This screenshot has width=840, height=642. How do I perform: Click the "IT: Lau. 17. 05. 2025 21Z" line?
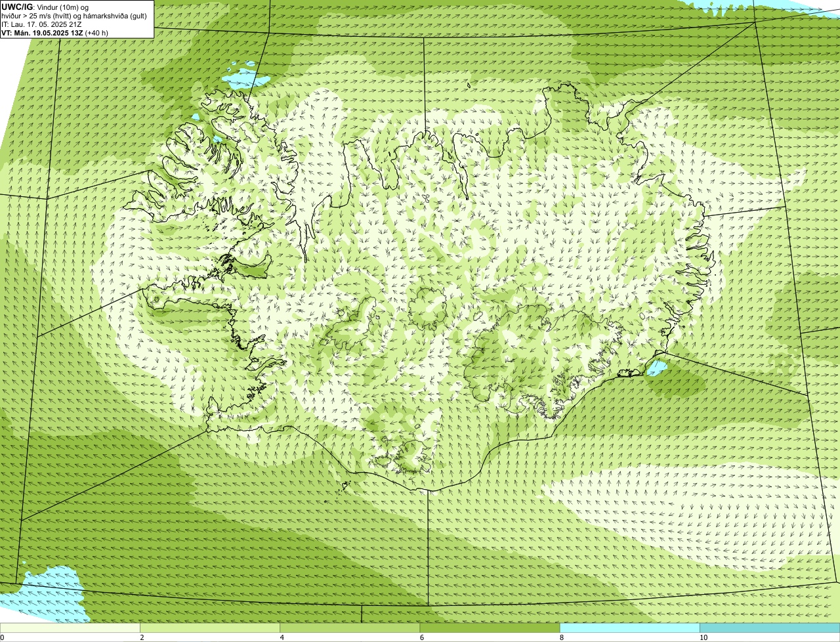point(41,24)
